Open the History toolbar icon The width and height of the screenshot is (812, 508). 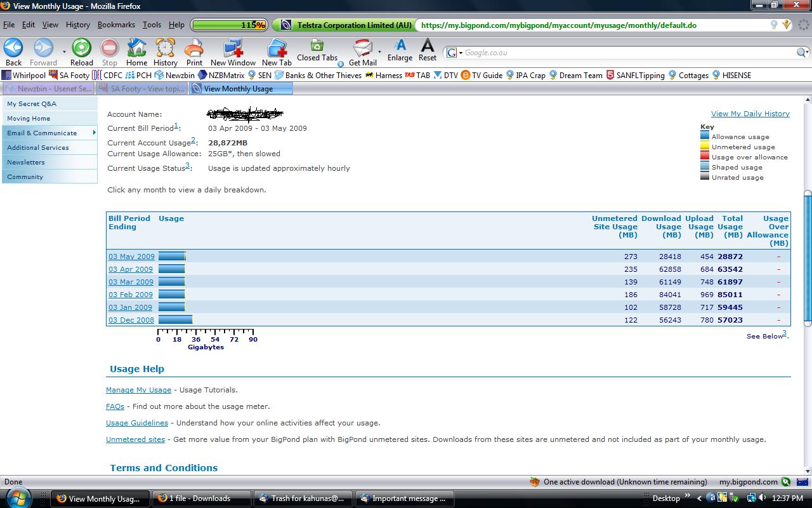166,48
